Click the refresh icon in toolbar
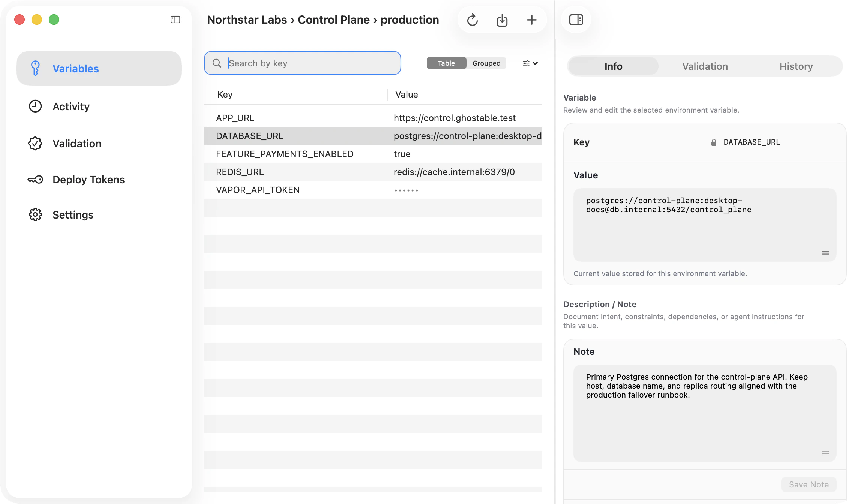 [x=472, y=20]
